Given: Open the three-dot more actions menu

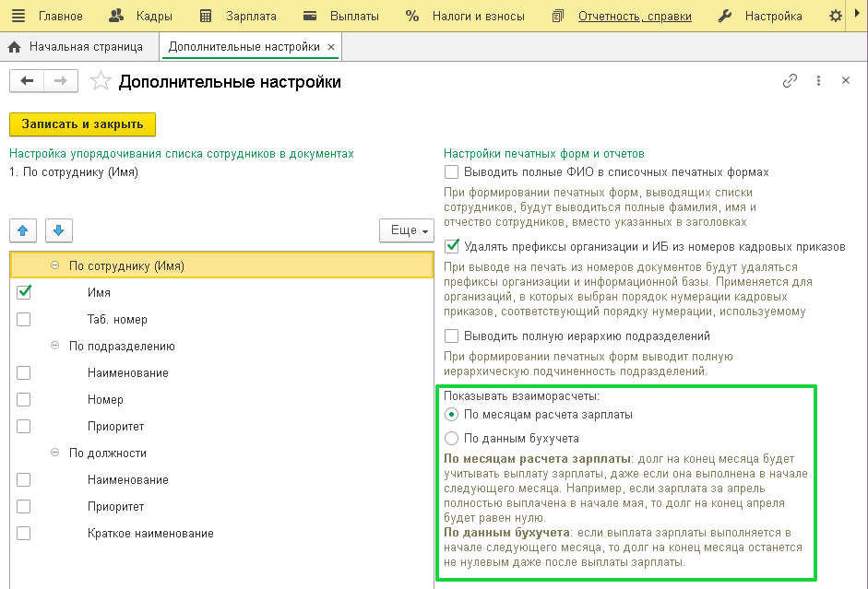Looking at the screenshot, I should tap(818, 81).
